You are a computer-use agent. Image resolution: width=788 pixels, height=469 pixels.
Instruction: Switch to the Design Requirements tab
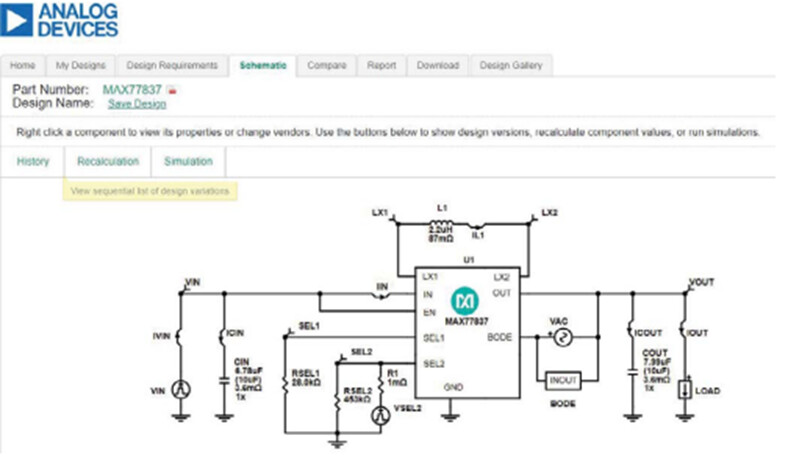click(x=172, y=65)
